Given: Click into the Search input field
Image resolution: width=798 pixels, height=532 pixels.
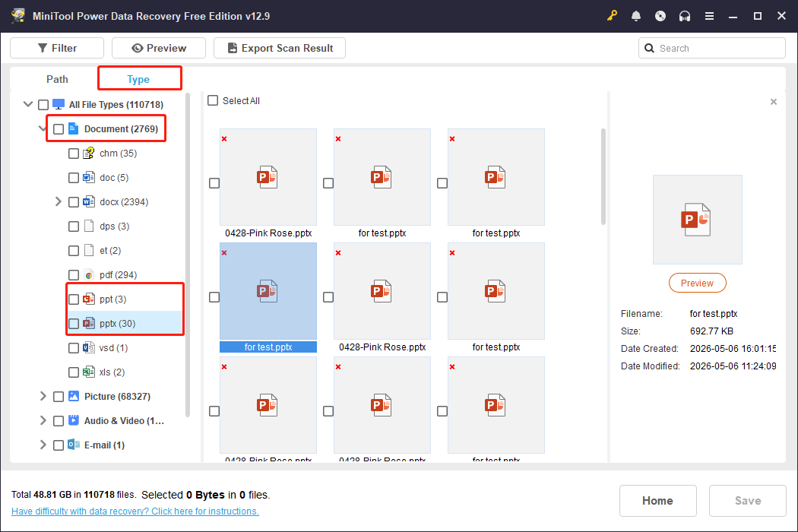Looking at the screenshot, I should point(712,48).
